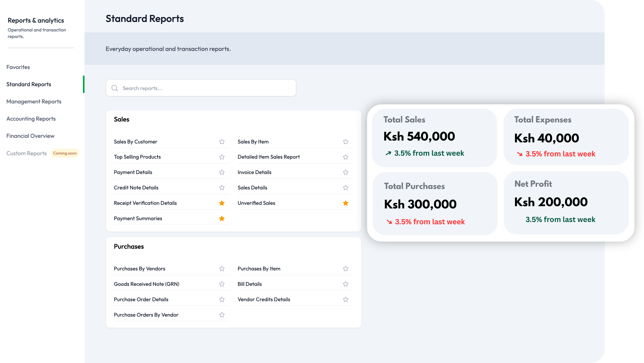Unfavorite Payment Summaries orange star

[222, 218]
